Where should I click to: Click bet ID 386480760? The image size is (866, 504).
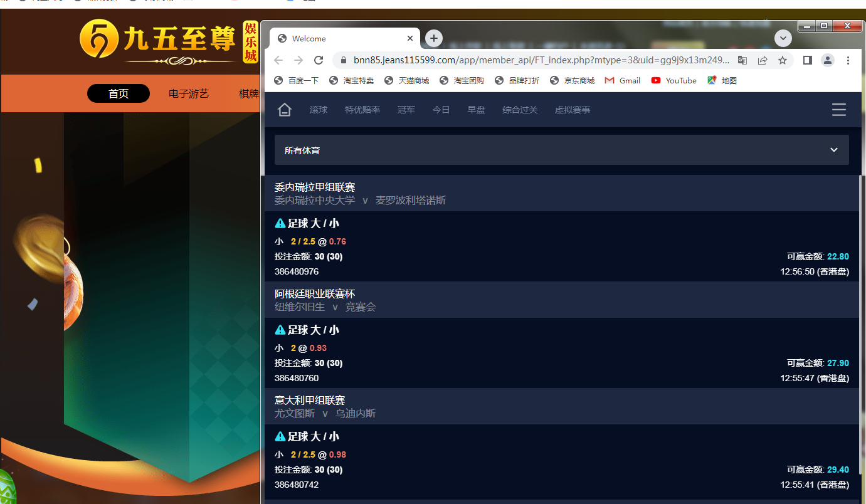[x=297, y=378]
